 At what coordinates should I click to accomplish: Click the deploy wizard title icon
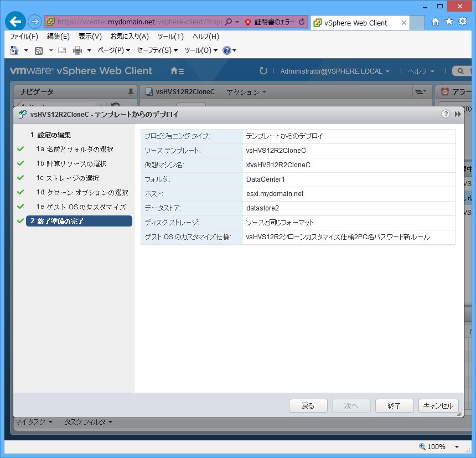click(23, 114)
